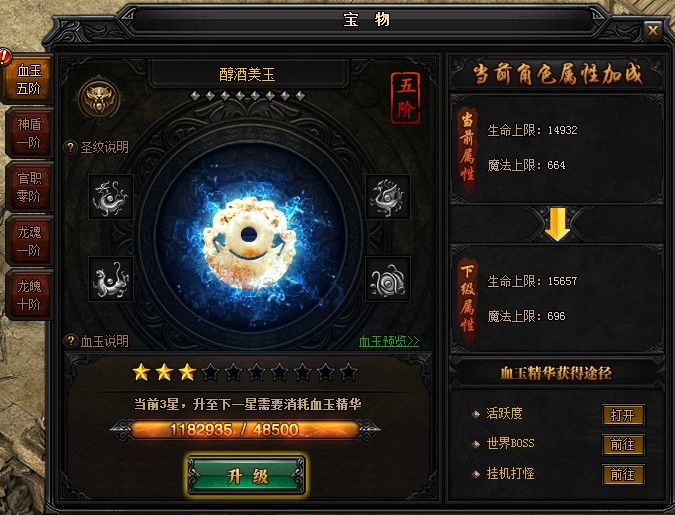Select the 血玉五阶 tab
This screenshot has height=515, width=675.
28,79
